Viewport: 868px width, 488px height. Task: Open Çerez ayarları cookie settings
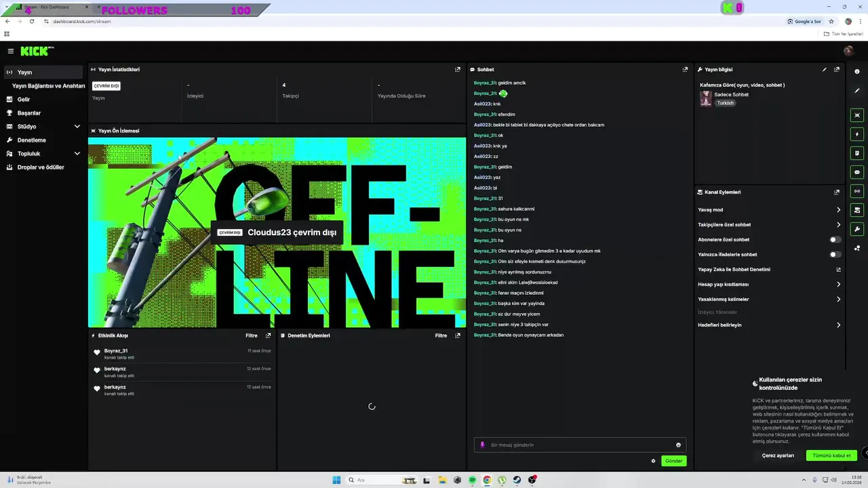pos(778,455)
